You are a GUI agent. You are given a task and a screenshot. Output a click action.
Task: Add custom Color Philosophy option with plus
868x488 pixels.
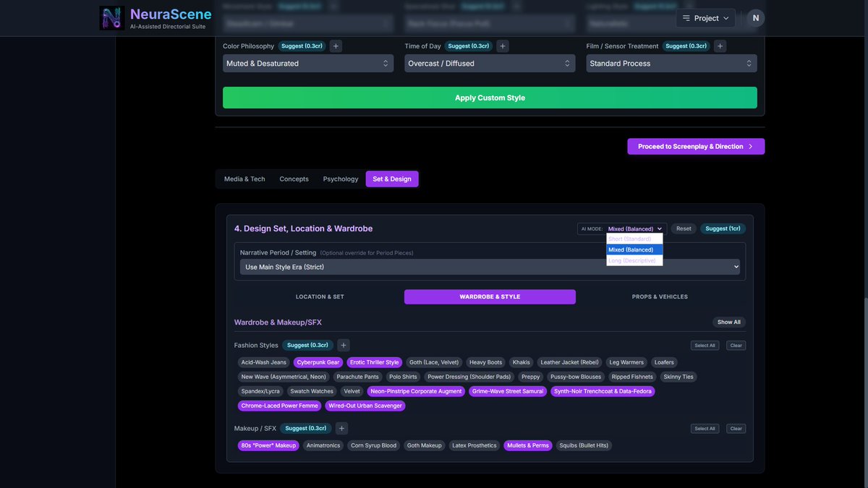(336, 46)
